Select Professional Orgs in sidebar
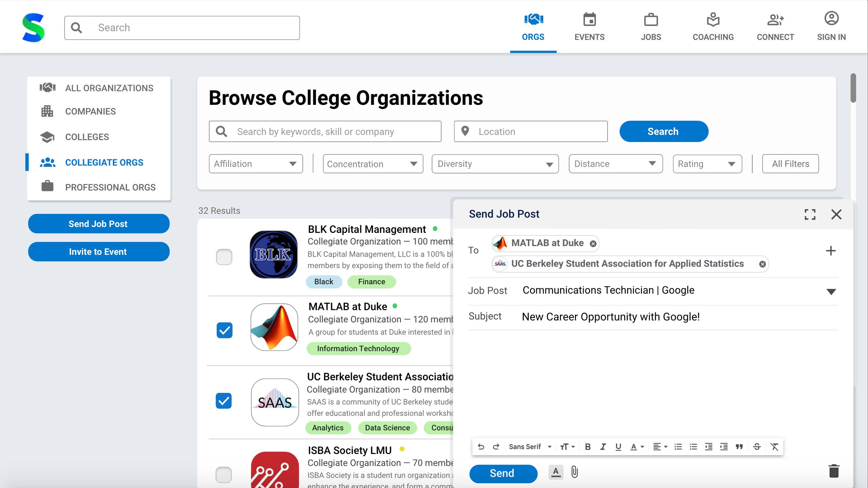Image resolution: width=868 pixels, height=488 pixels. (x=110, y=187)
